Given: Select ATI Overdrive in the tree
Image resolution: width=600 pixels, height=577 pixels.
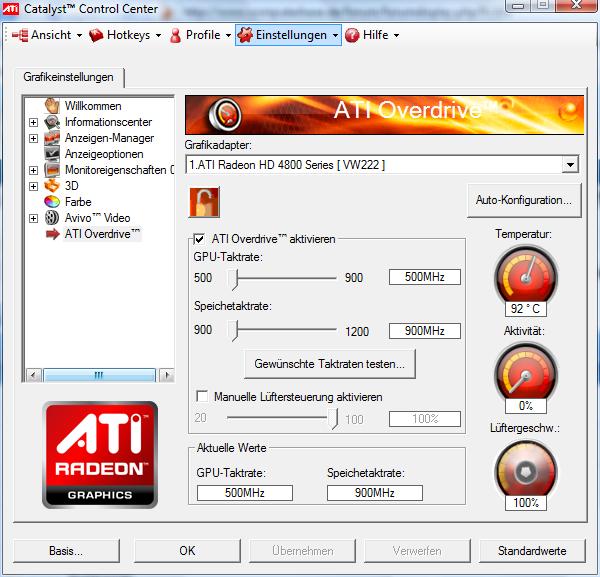Looking at the screenshot, I should point(102,234).
